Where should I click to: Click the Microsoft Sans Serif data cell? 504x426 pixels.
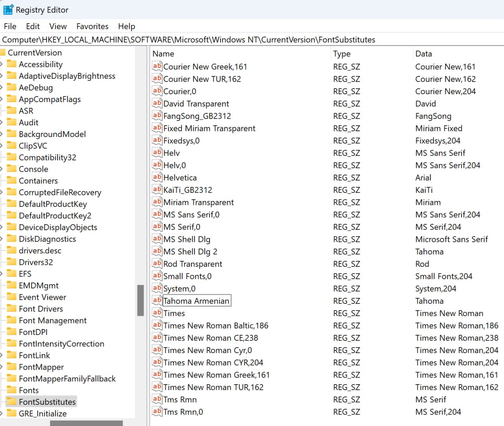pyautogui.click(x=452, y=239)
